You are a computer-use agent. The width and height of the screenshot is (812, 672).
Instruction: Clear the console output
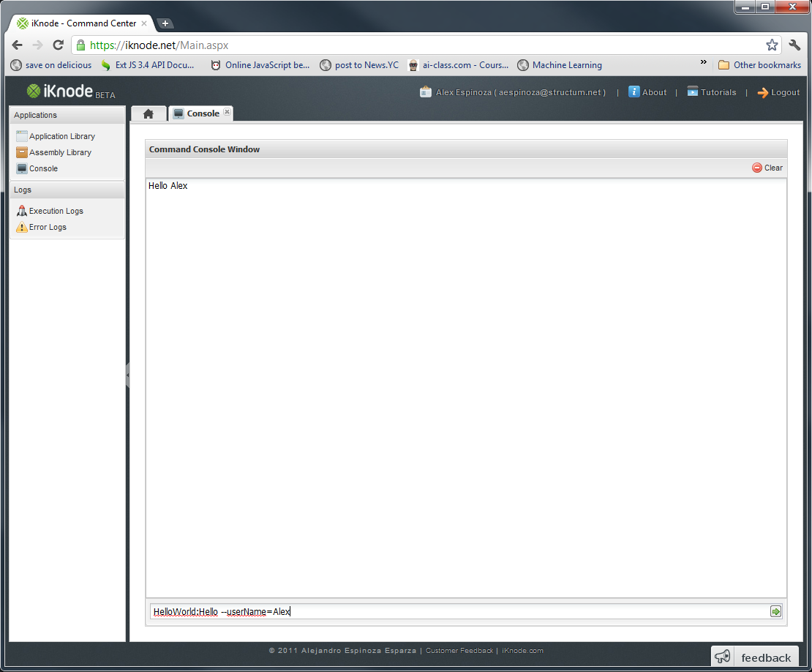(x=767, y=168)
